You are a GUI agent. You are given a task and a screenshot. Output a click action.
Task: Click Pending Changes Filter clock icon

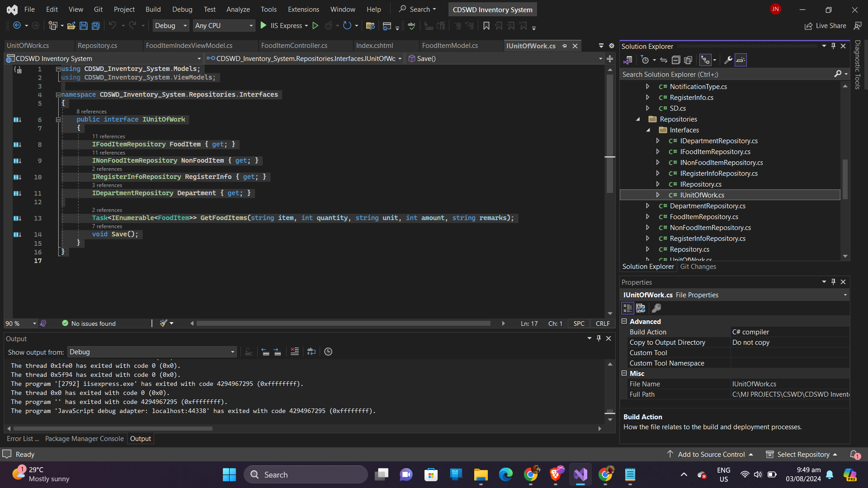[x=645, y=60]
